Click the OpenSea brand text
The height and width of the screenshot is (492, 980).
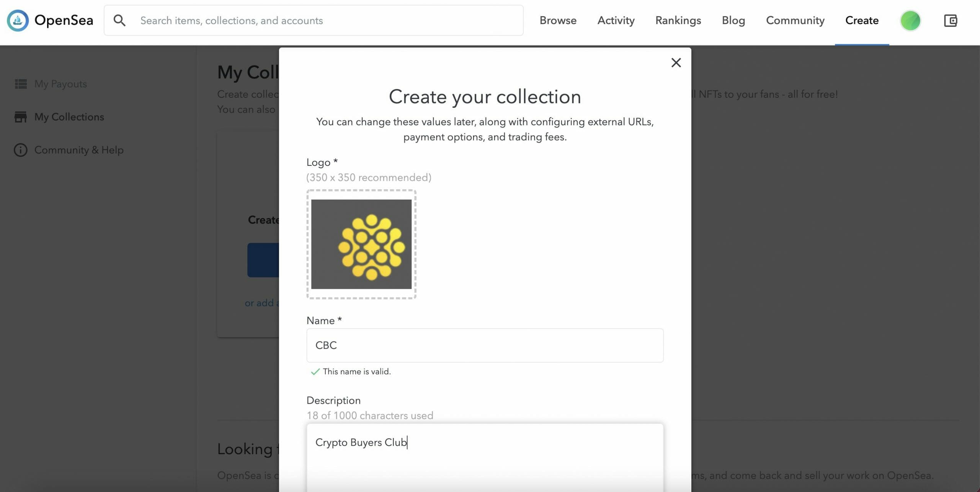point(64,20)
